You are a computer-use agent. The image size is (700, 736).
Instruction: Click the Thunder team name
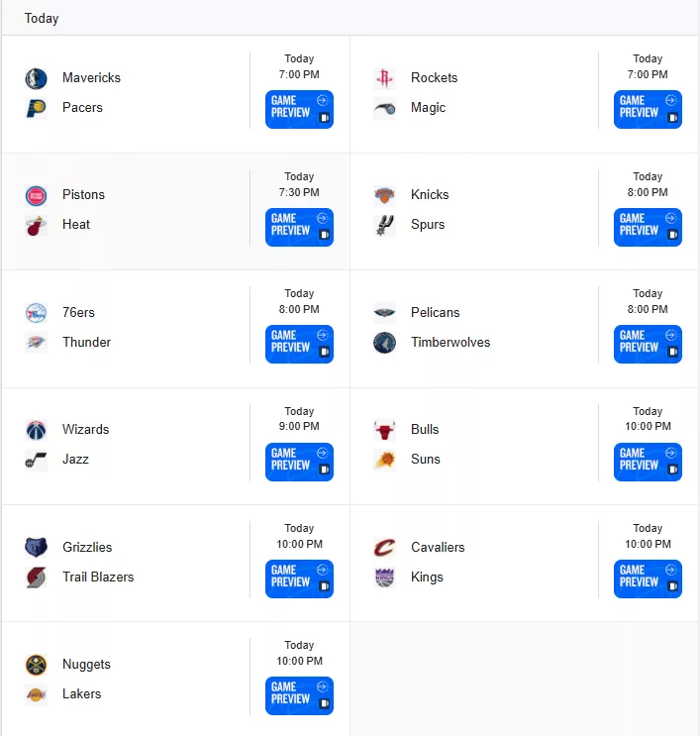click(87, 342)
